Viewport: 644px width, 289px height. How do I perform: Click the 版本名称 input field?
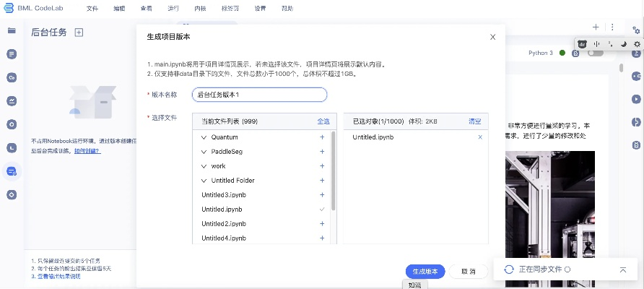260,95
